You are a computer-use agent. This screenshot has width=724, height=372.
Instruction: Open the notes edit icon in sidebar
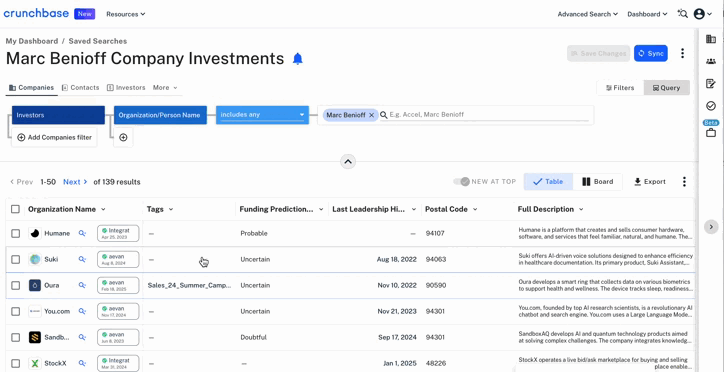(711, 84)
